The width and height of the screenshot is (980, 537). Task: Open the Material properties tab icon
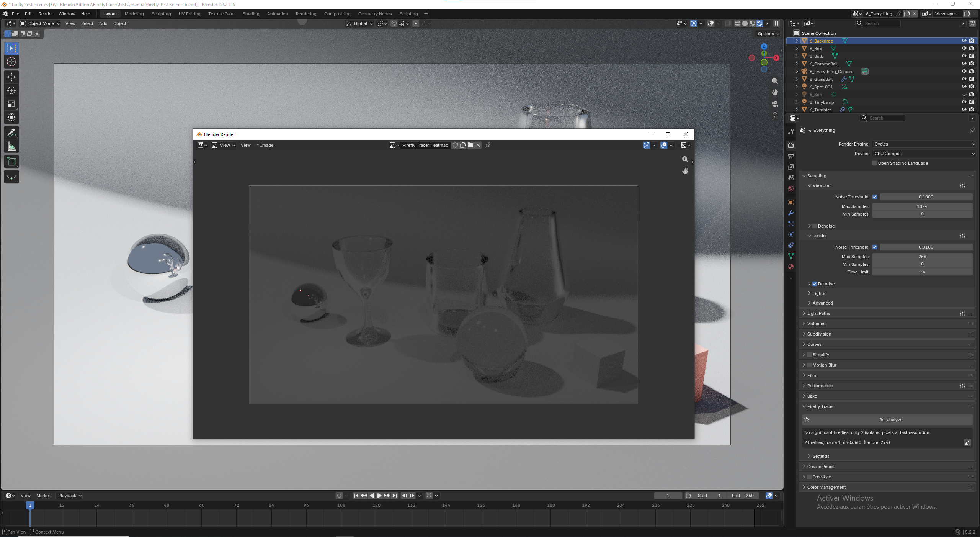tap(791, 267)
